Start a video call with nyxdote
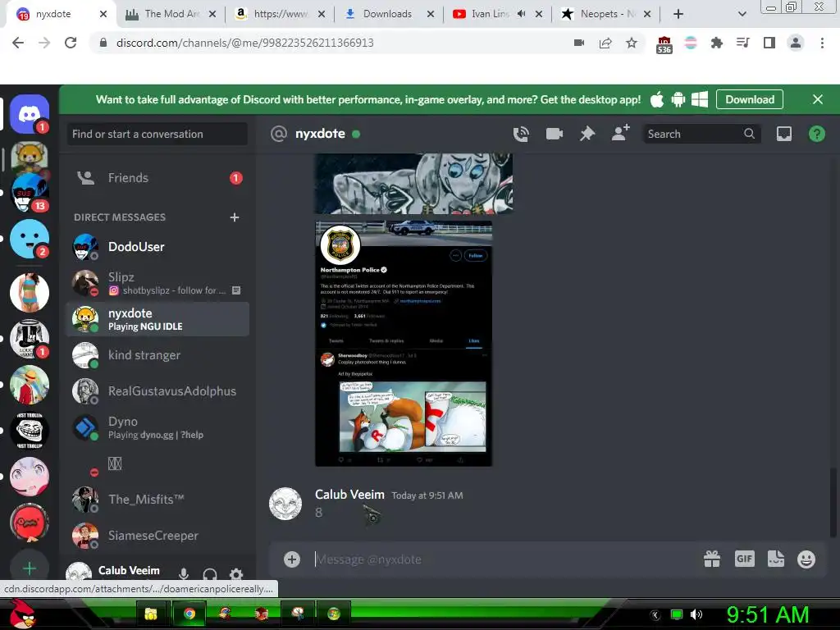This screenshot has height=630, width=840. click(x=554, y=134)
